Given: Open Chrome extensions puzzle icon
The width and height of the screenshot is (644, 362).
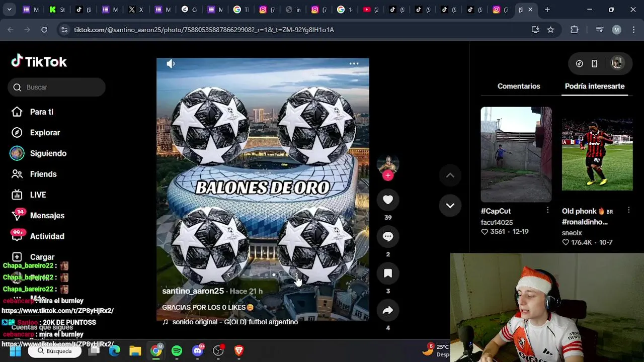Looking at the screenshot, I should (x=574, y=30).
